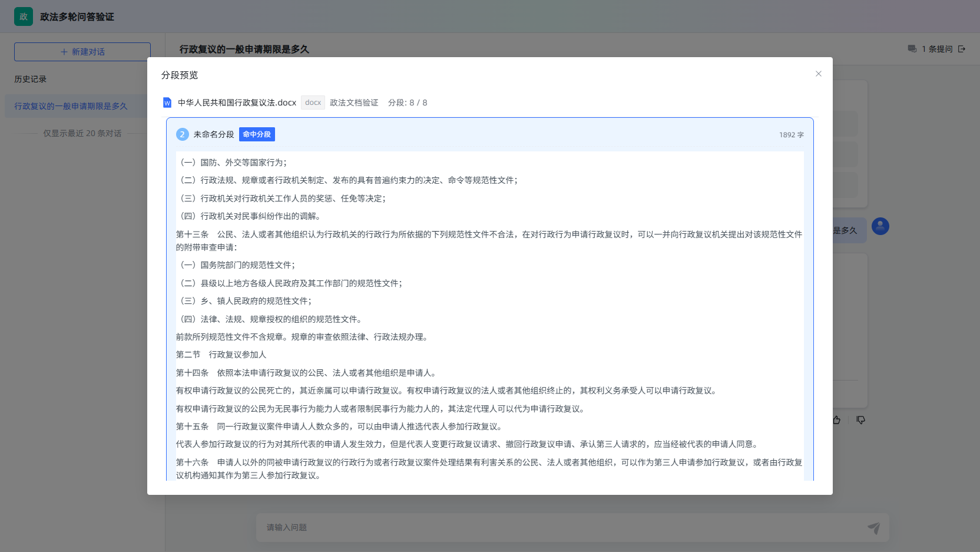Image resolution: width=980 pixels, height=552 pixels.
Task: Click the green 政 app logo
Action: pyautogui.click(x=24, y=16)
